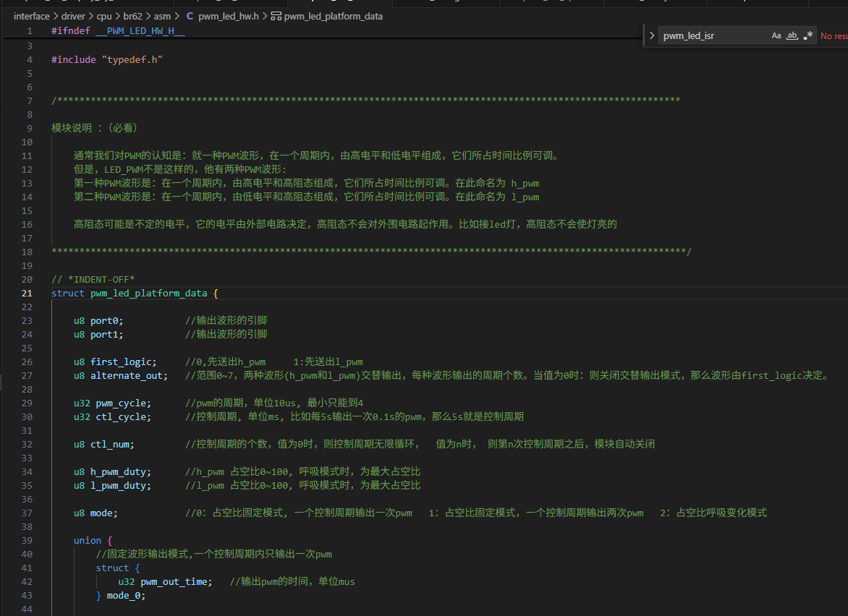
Task: Click the pwm_led_platform_data symbol breadcrumb
Action: 333,16
